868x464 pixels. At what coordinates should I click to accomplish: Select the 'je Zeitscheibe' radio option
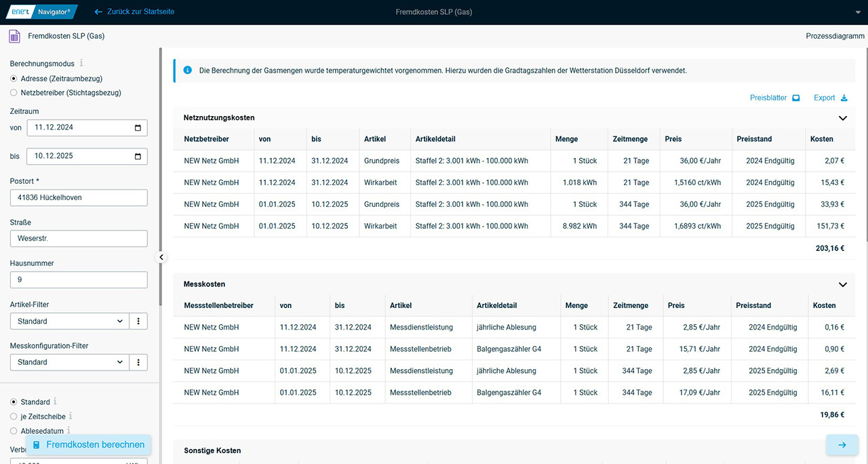click(14, 417)
